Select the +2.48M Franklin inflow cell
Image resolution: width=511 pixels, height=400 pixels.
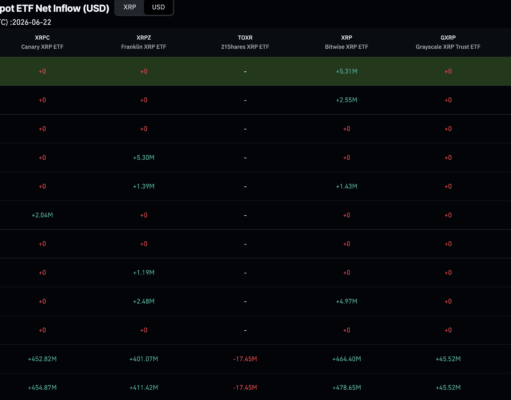click(x=144, y=301)
